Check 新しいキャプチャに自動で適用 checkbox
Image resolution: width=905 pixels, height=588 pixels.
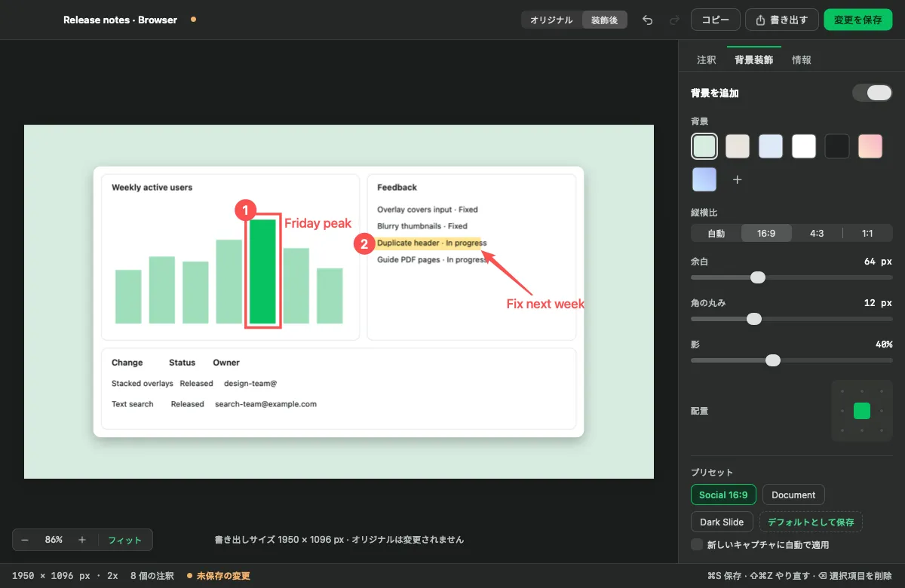tap(697, 544)
